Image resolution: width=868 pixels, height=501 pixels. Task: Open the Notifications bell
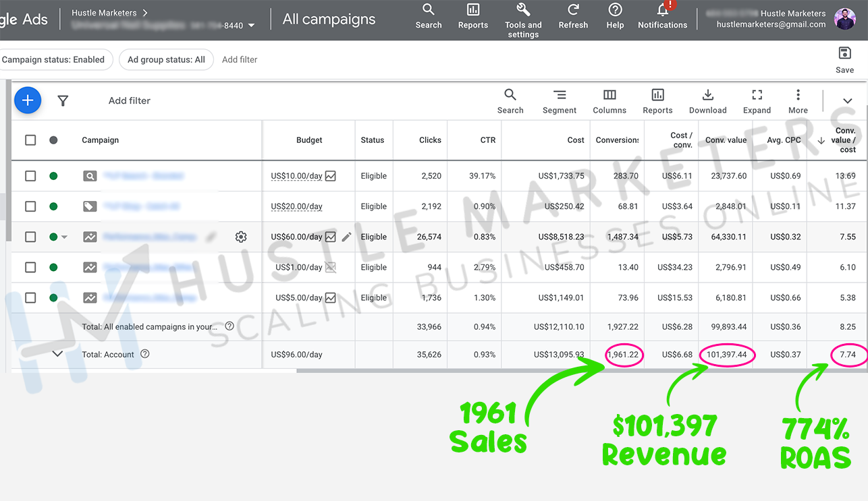pos(662,10)
